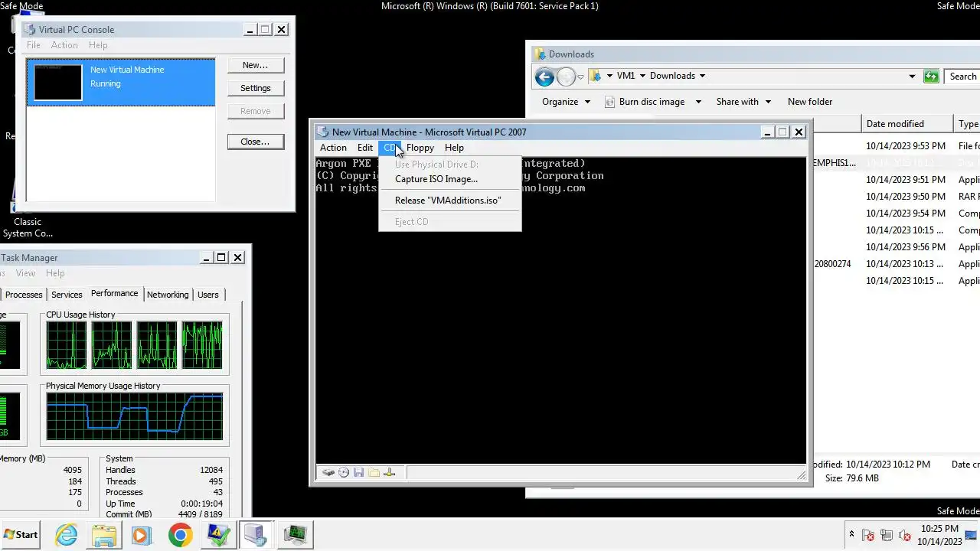Screen dimensions: 980x551
Task: Click the floppy disk status icon
Action: [358, 472]
